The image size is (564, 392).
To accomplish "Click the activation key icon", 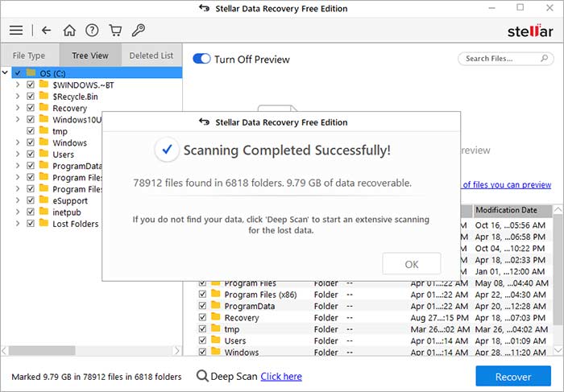I will tap(138, 30).
